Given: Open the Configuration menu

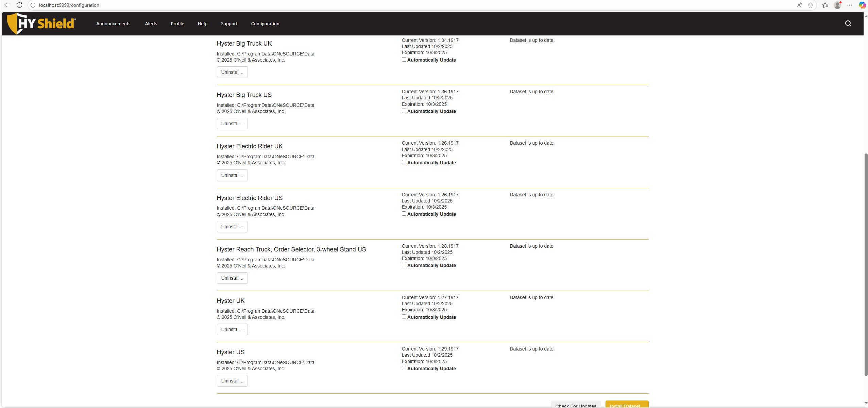Looking at the screenshot, I should tap(265, 23).
